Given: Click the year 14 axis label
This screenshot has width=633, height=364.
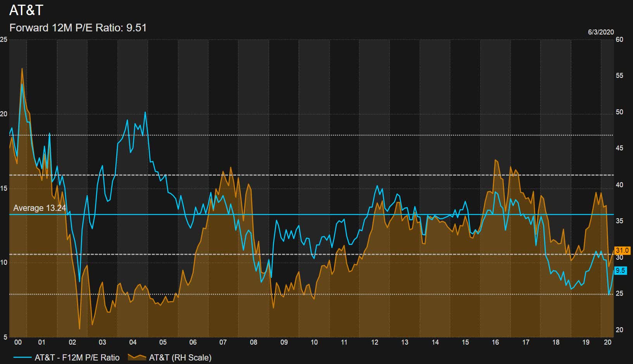Looking at the screenshot, I should pyautogui.click(x=435, y=342).
